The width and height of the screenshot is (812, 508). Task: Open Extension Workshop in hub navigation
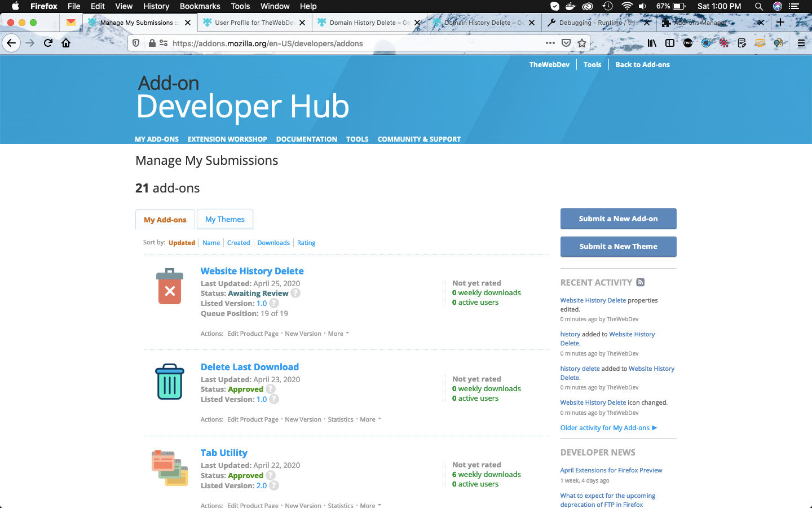click(227, 139)
